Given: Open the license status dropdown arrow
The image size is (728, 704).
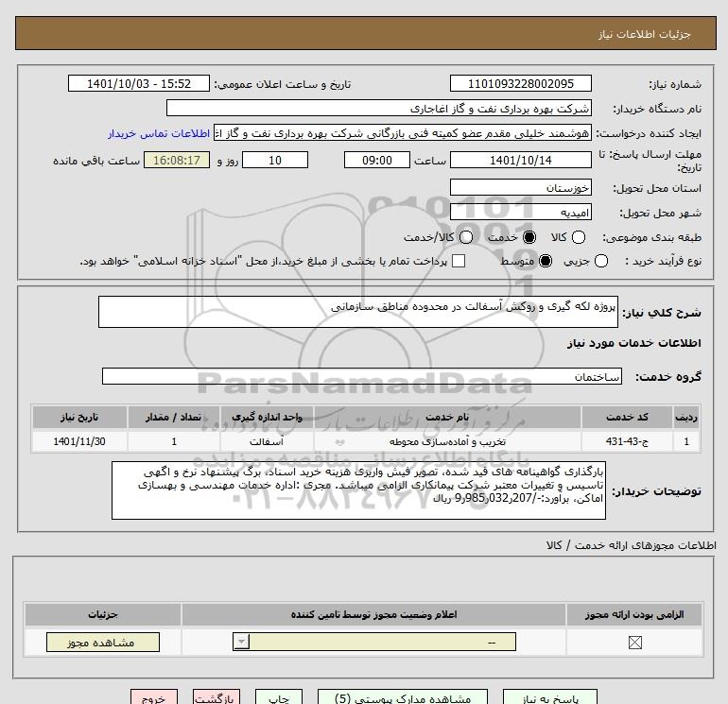Looking at the screenshot, I should pyautogui.click(x=241, y=643).
